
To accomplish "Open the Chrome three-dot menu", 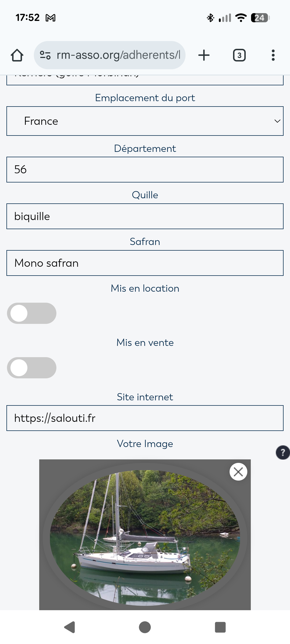I will (273, 55).
